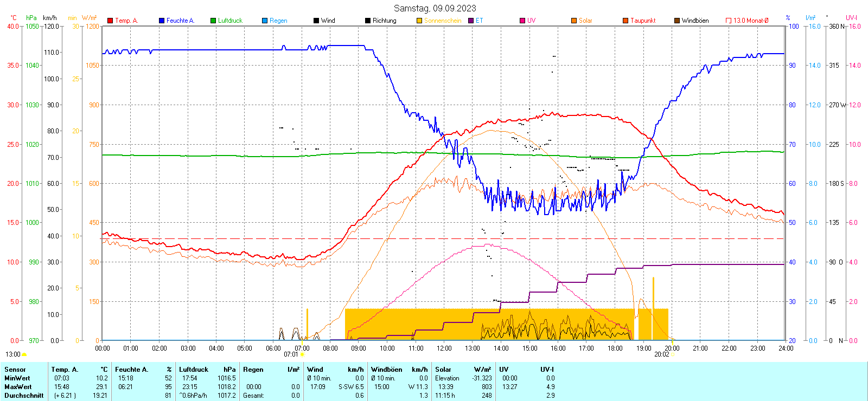Click the yellow Sonnenschein legend square
The width and height of the screenshot is (868, 401).
point(419,21)
